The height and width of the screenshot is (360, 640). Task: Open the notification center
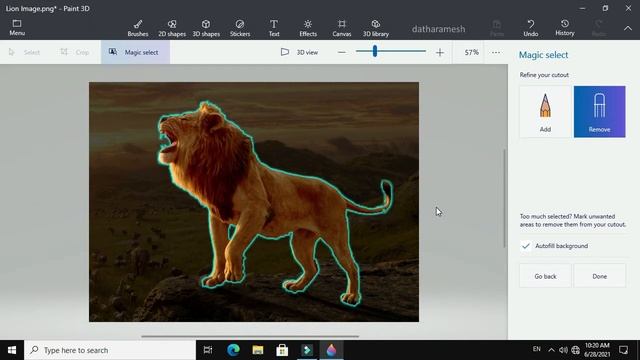(x=623, y=350)
